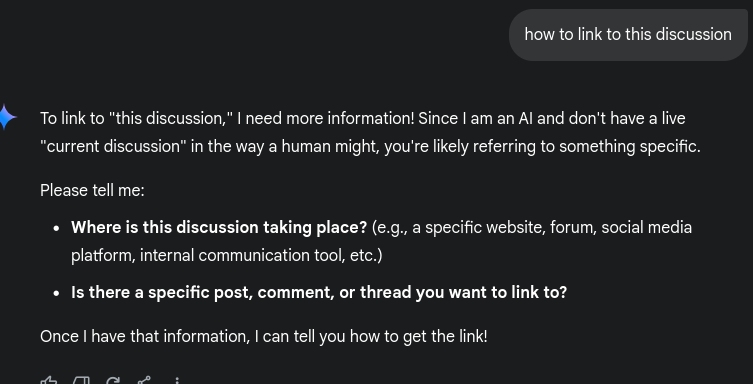Image resolution: width=753 pixels, height=384 pixels.
Task: Click the 'Please tell me:' line
Action: coord(92,191)
